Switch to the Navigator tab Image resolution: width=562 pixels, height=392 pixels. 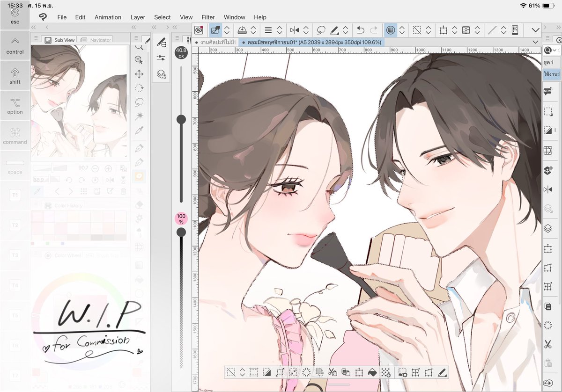tap(100, 40)
